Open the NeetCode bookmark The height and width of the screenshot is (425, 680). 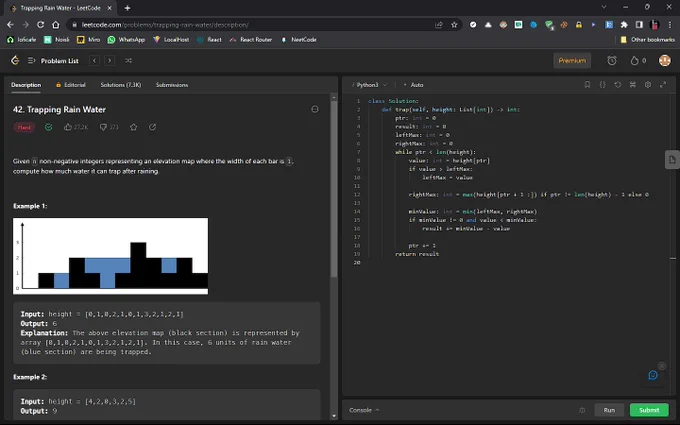(x=299, y=39)
